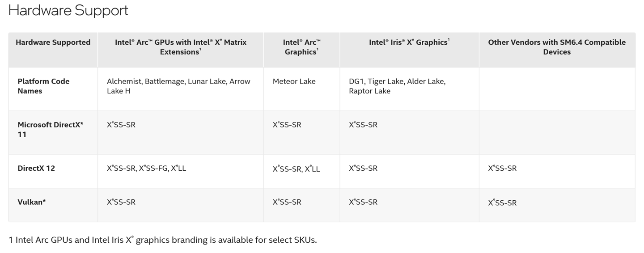Select Iris Xe Graphics' XeSS-SR under DirectX 11
Image resolution: width=644 pixels, height=253 pixels.
(363, 125)
